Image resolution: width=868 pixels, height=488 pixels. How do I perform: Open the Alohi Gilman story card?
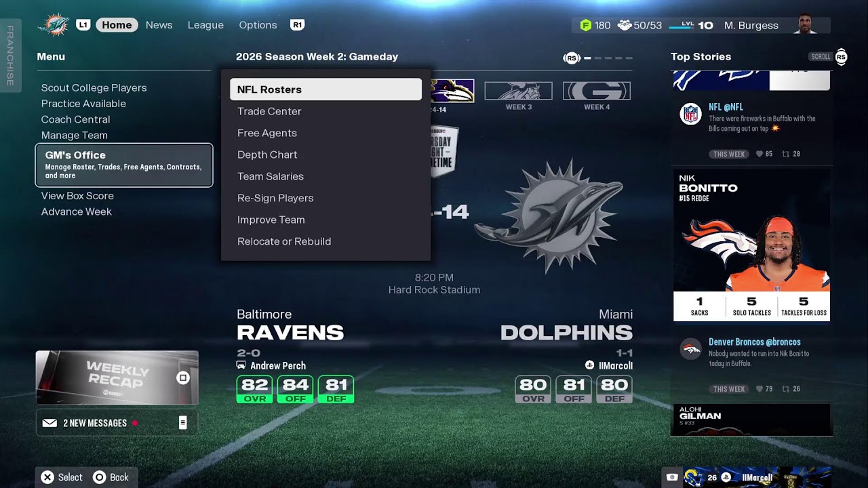751,420
